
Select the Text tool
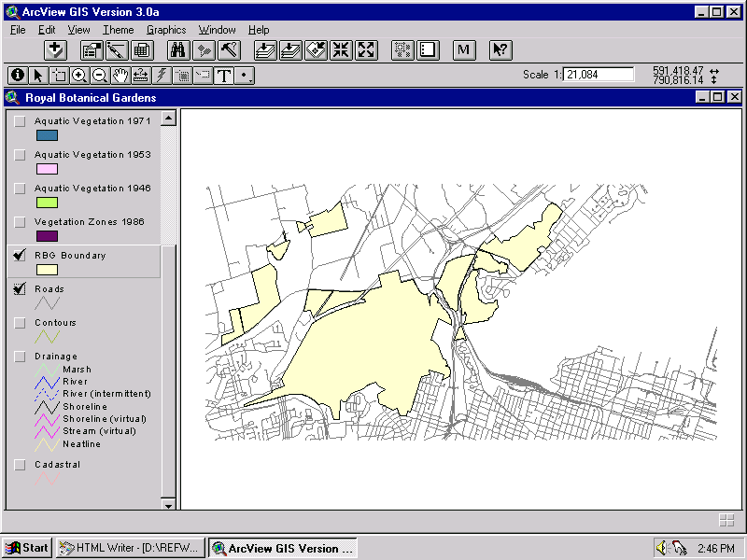pos(224,76)
